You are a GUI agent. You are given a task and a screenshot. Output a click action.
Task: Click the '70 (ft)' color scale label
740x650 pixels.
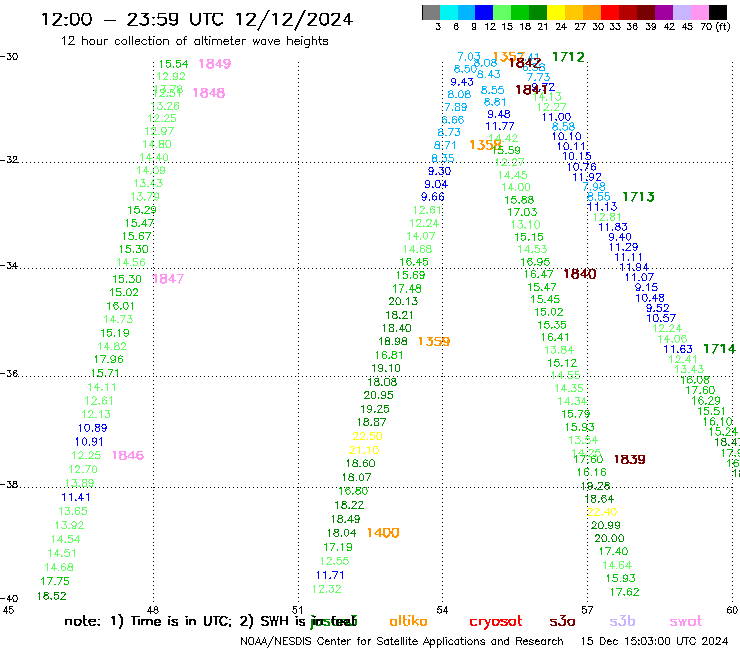716,26
